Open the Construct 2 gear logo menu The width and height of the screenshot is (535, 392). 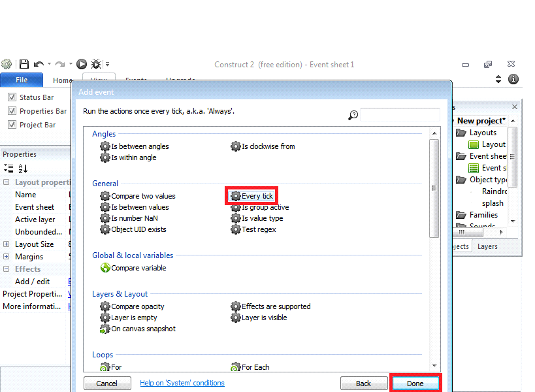(x=6, y=64)
